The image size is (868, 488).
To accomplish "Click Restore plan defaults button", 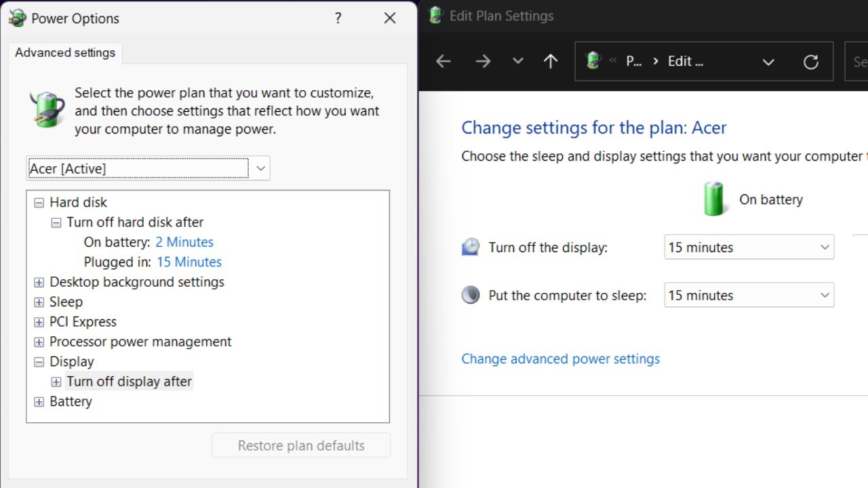I will coord(301,445).
